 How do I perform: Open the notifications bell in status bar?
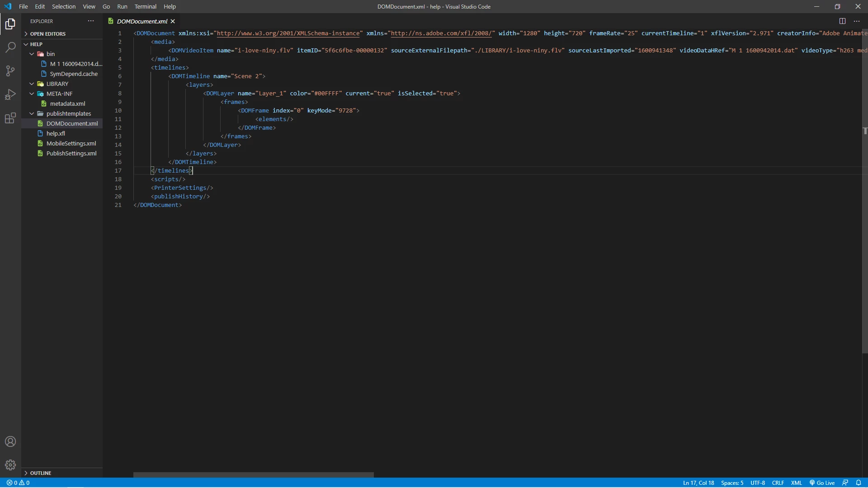tap(859, 483)
